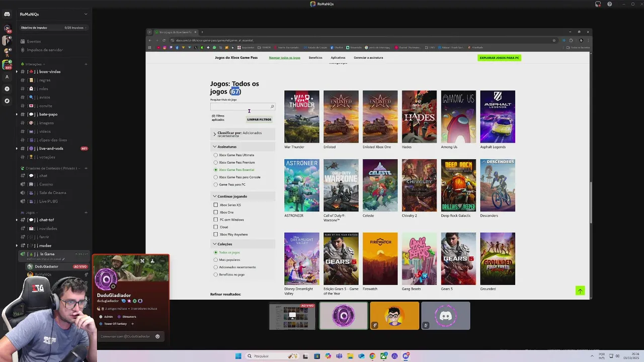Open Chrome from the Windows taskbar
This screenshot has height=362, width=644.
[372, 356]
